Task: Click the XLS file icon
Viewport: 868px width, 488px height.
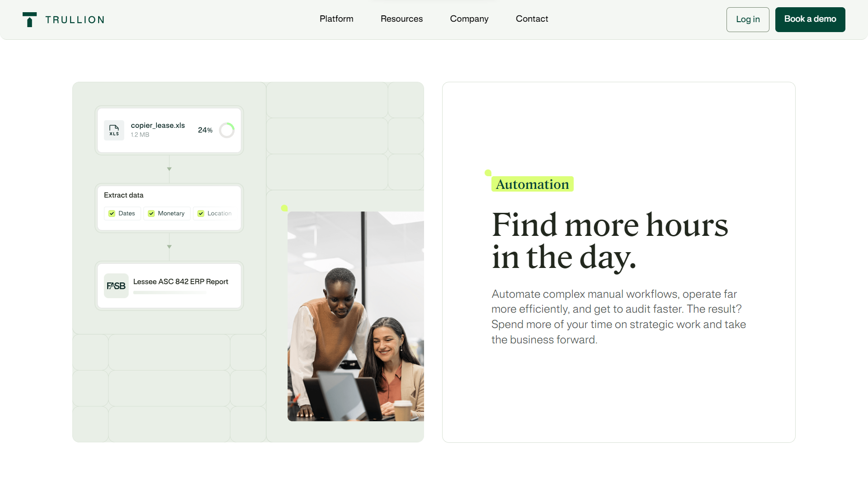Action: click(114, 130)
